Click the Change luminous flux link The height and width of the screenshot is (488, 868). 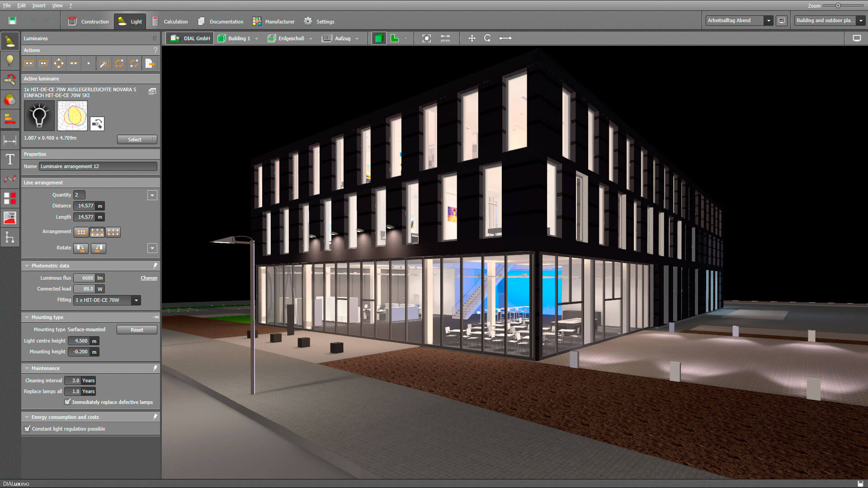pyautogui.click(x=149, y=278)
